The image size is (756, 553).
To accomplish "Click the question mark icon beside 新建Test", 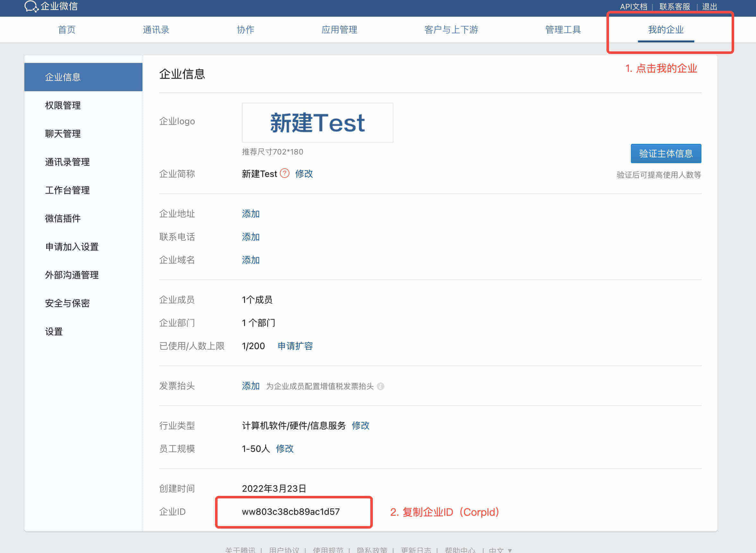I will click(284, 173).
